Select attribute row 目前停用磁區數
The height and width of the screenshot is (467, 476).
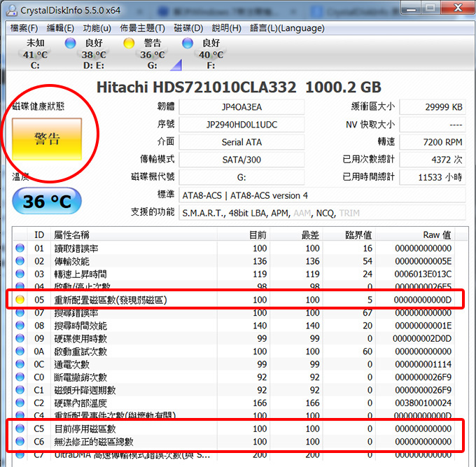(234, 428)
